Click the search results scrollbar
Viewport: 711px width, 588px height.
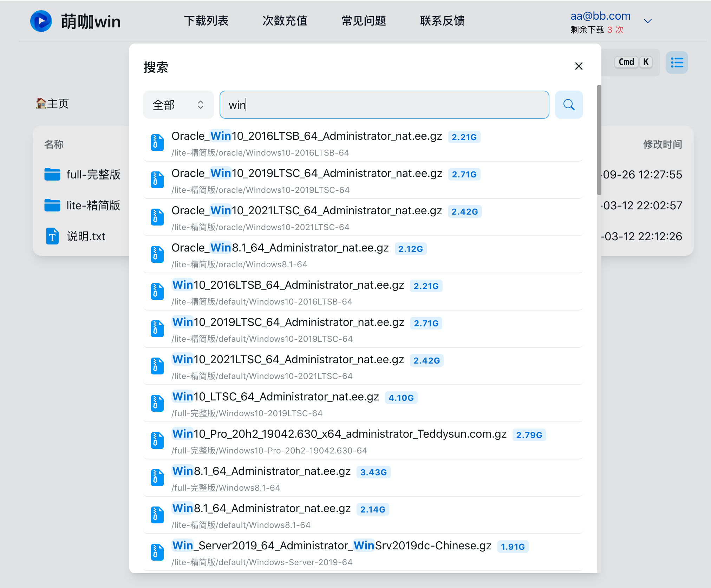coord(599,141)
